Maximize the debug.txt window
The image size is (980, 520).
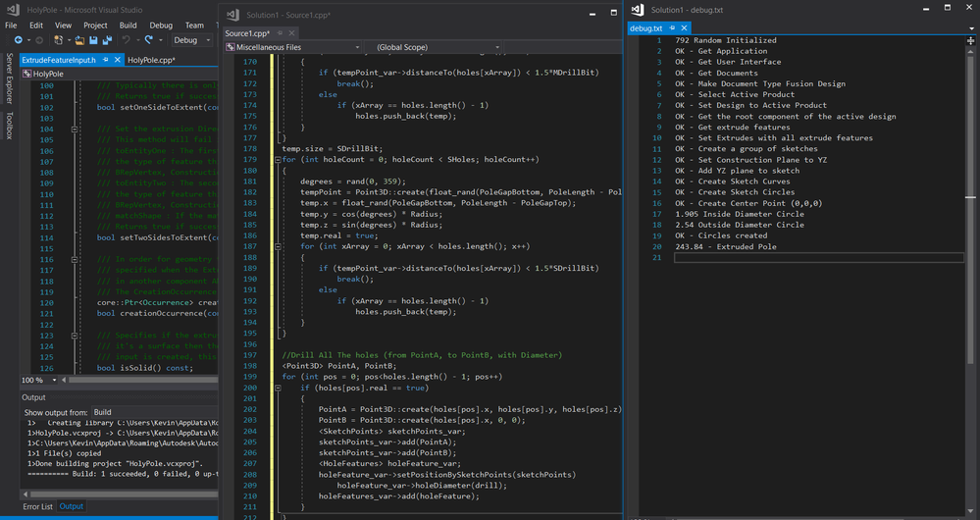click(x=948, y=8)
